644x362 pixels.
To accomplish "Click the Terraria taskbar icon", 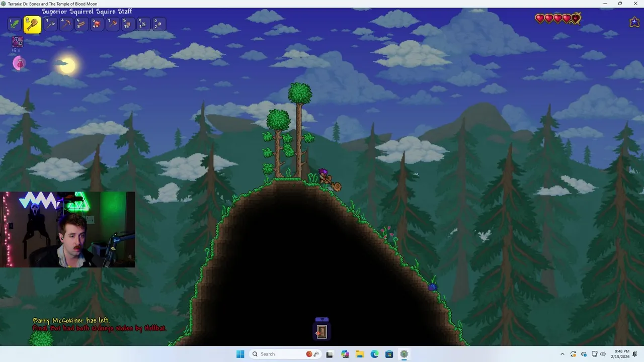I will click(x=404, y=354).
